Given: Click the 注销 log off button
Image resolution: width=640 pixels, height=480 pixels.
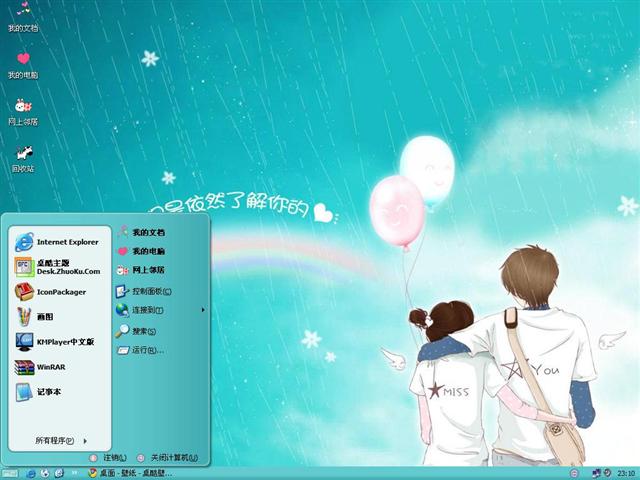Looking at the screenshot, I should pyautogui.click(x=108, y=458).
